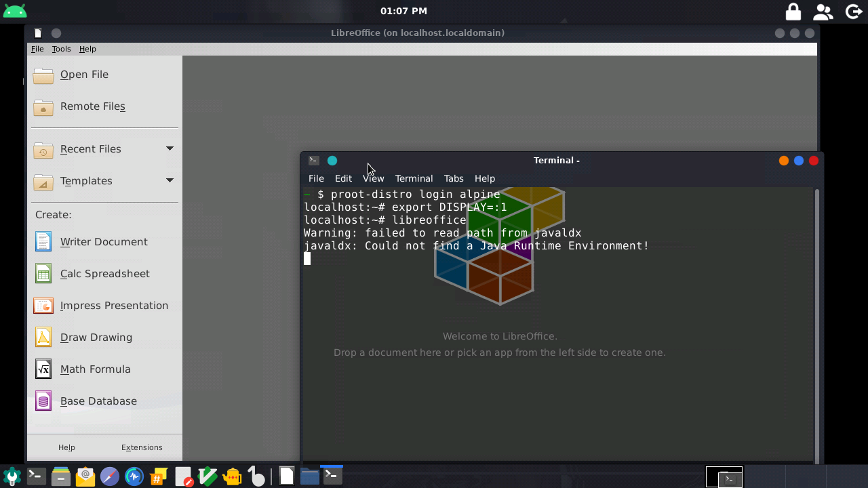Image resolution: width=868 pixels, height=488 pixels.
Task: Open the sticky notes hash dock icon
Action: 159,476
